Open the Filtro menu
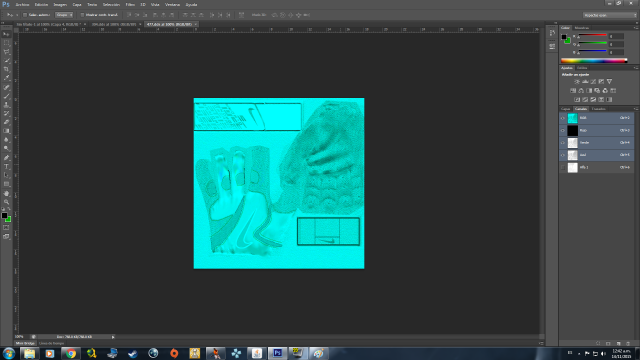Image resolution: width=640 pixels, height=360 pixels. (130, 4)
